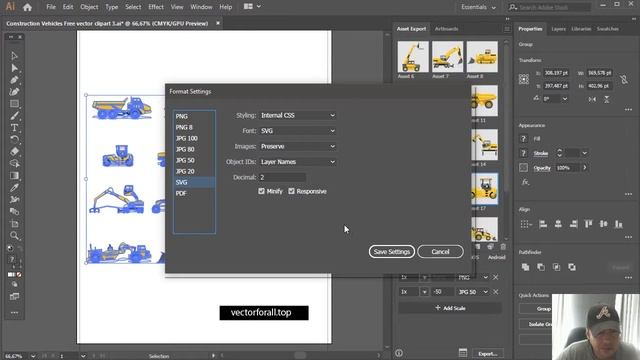Screen dimensions: 640x360
Task: Select the Eyedropper tool
Action: click(x=14, y=187)
